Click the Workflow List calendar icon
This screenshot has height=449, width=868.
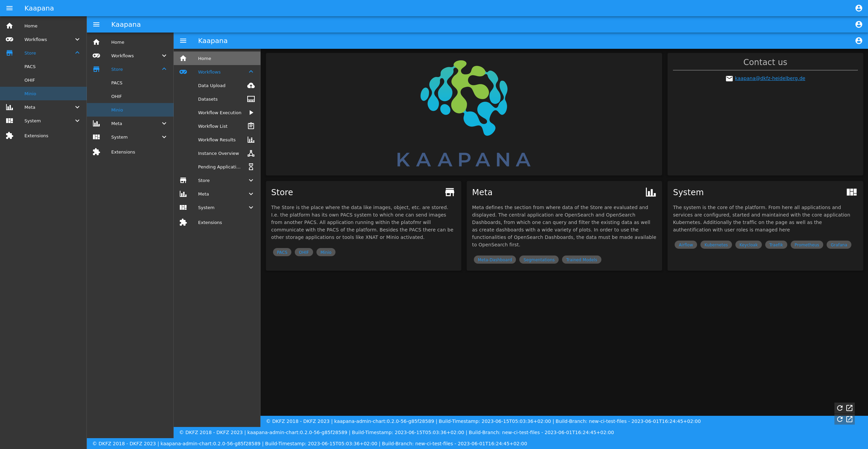click(251, 126)
